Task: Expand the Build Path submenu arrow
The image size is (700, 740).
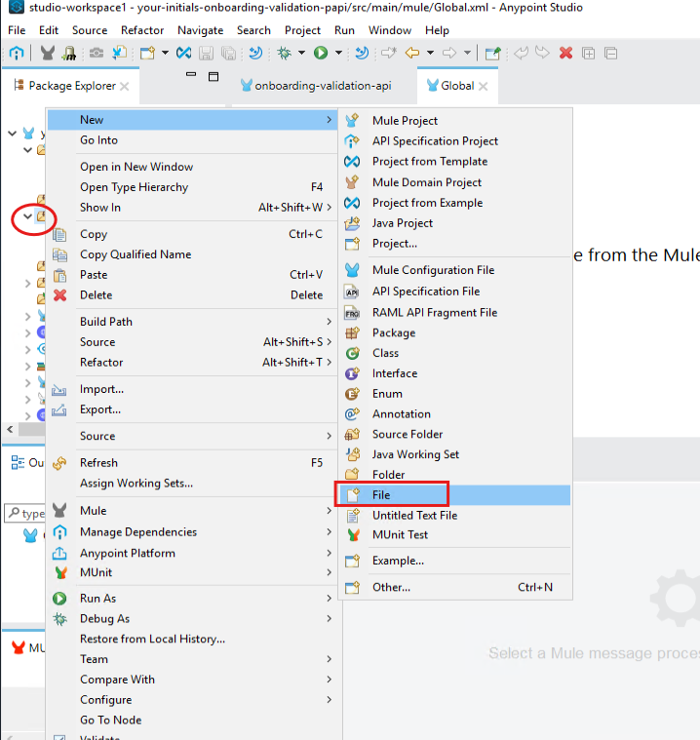Action: pos(329,322)
